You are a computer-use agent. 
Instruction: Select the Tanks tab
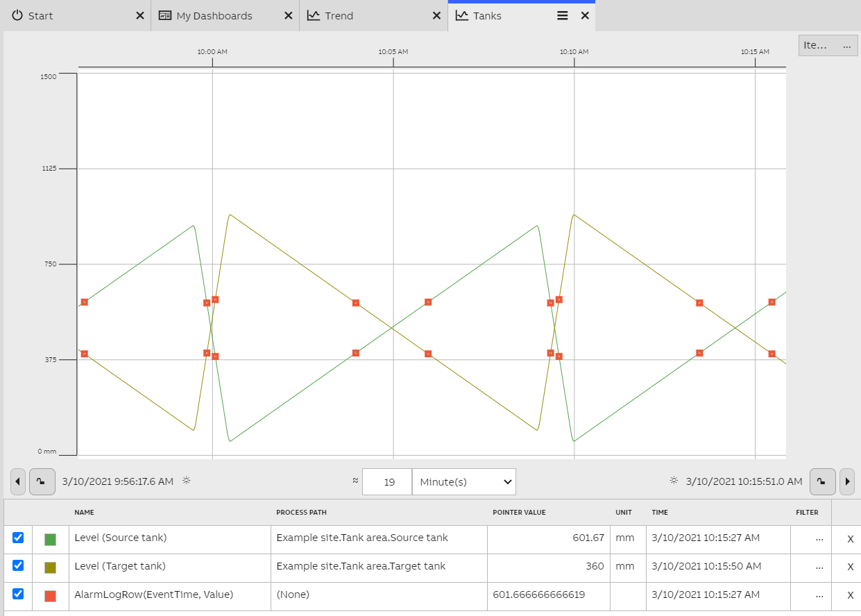521,15
